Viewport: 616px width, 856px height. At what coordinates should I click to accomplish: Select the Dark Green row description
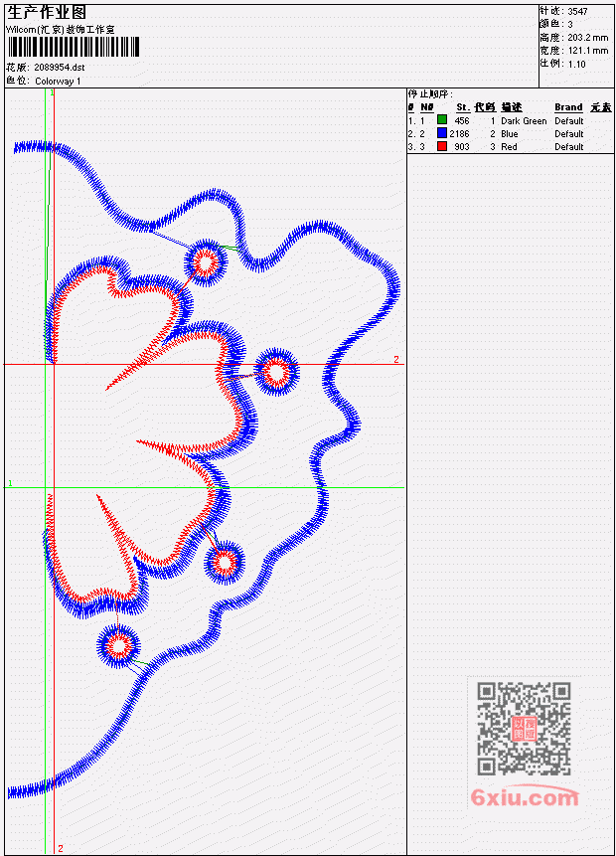tap(524, 120)
